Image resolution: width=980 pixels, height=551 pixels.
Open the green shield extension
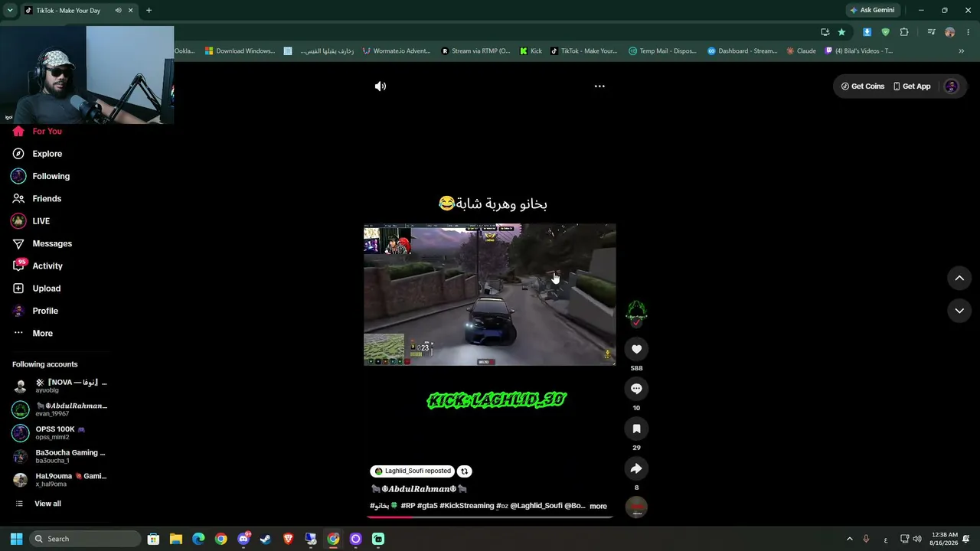click(x=886, y=32)
